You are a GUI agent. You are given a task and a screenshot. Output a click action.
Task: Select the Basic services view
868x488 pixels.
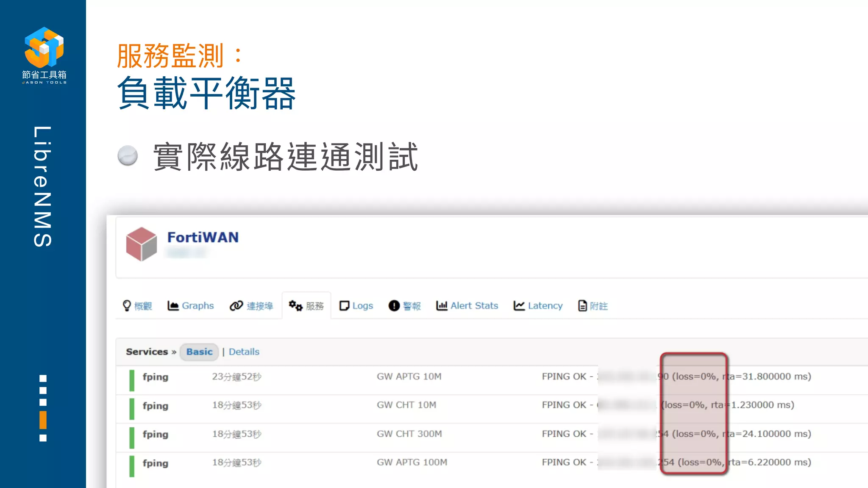click(x=199, y=352)
